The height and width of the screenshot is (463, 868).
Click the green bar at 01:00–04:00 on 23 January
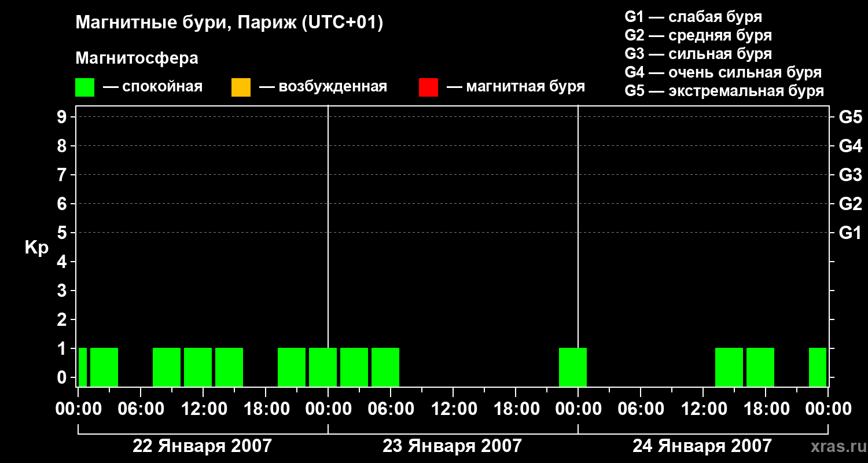point(354,367)
